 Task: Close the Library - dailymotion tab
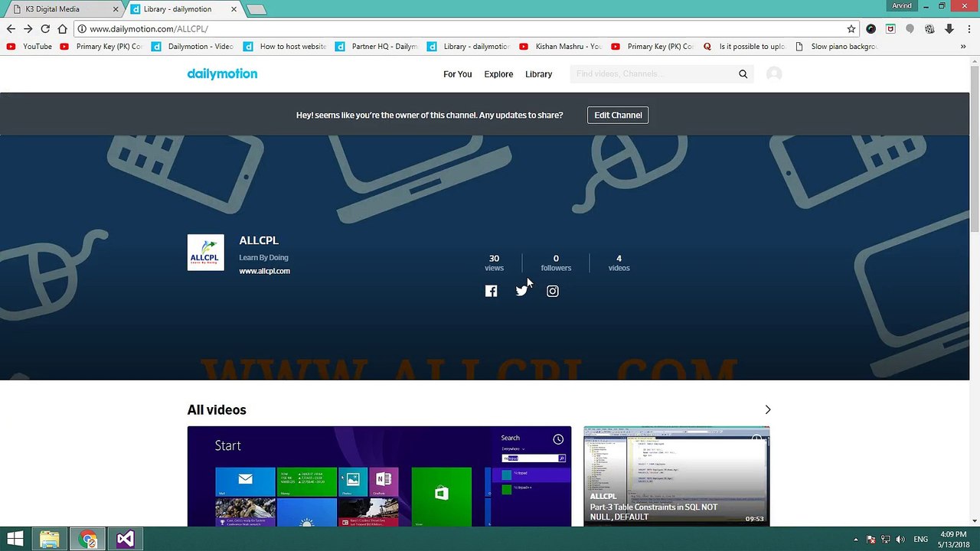coord(233,9)
